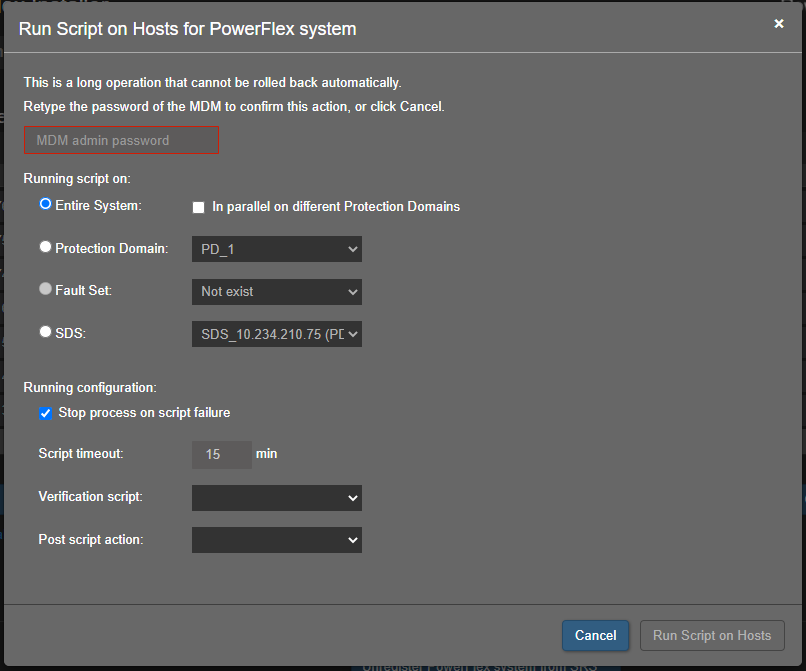Select the Fault Set radio button

point(45,289)
